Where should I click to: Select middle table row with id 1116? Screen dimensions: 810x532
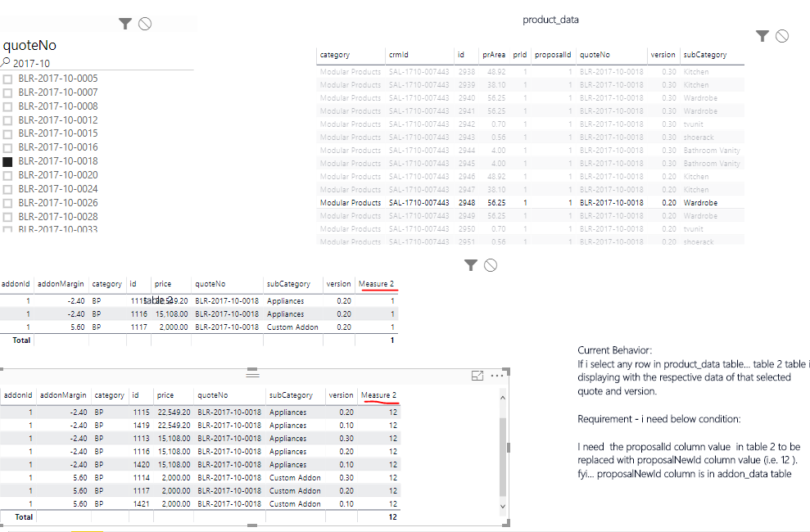[x=199, y=314]
